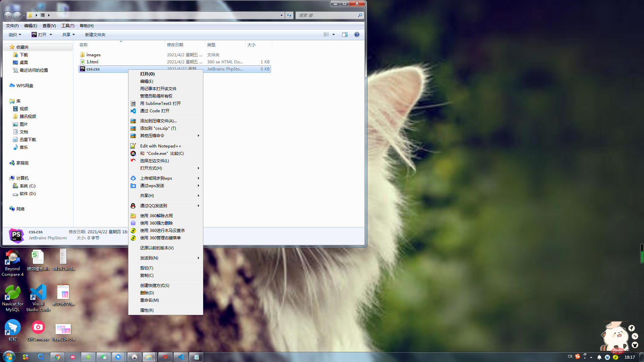
Task: Click '查看(V)' in the menu bar
Action: tap(48, 25)
